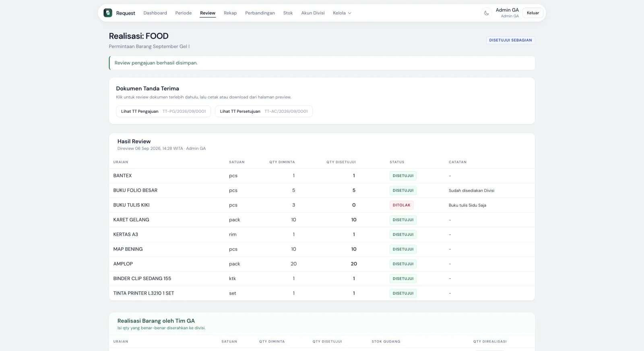Viewport: 644px width, 351px height.
Task: Click the MAP BENING item
Action: pos(128,249)
